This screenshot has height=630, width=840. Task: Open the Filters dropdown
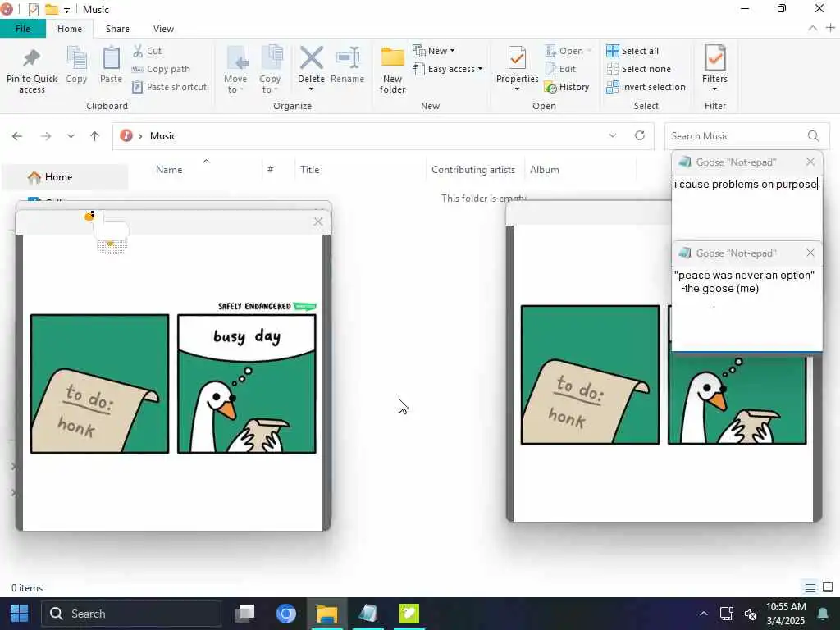pyautogui.click(x=714, y=68)
